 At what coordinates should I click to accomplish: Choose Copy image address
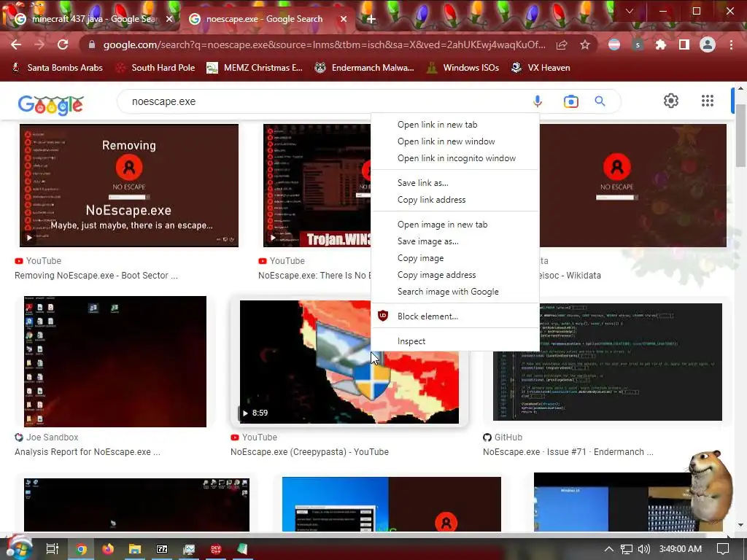[x=455, y=275]
